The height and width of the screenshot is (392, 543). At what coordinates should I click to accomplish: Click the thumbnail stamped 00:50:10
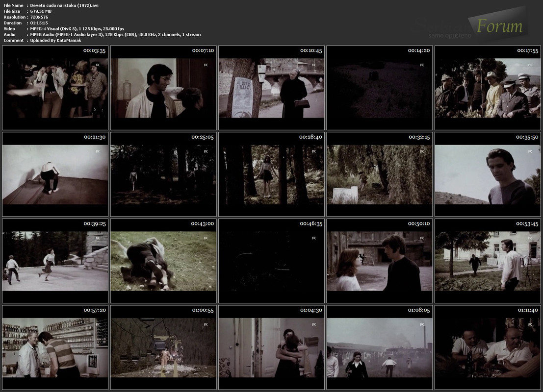(x=379, y=261)
